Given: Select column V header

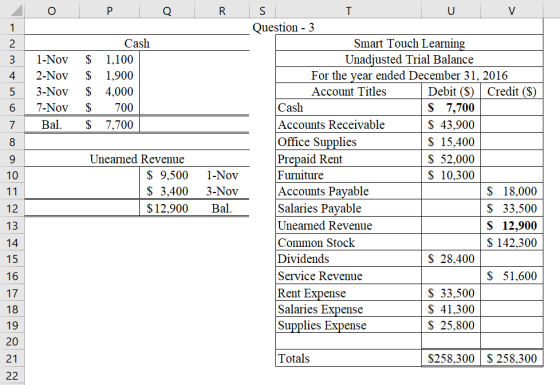Looking at the screenshot, I should (x=512, y=11).
